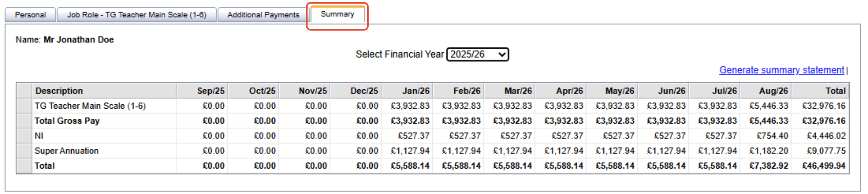Click the row selector beside NI

pos(24,136)
